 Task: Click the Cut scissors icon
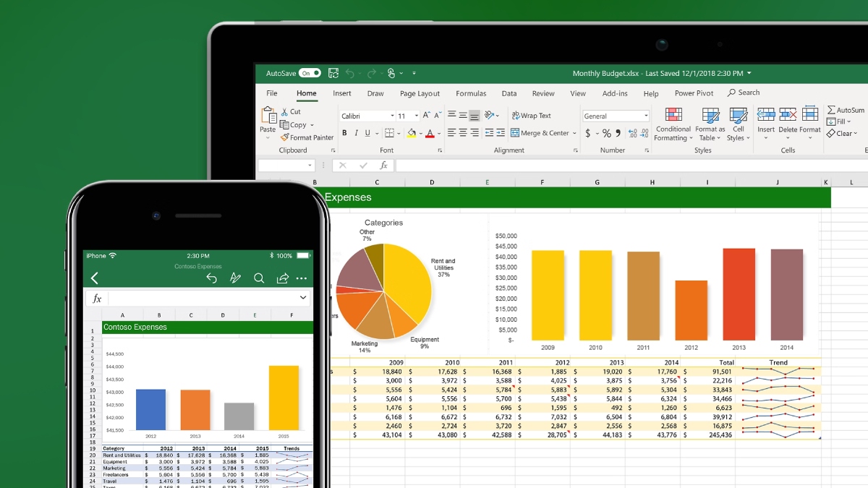pos(285,112)
